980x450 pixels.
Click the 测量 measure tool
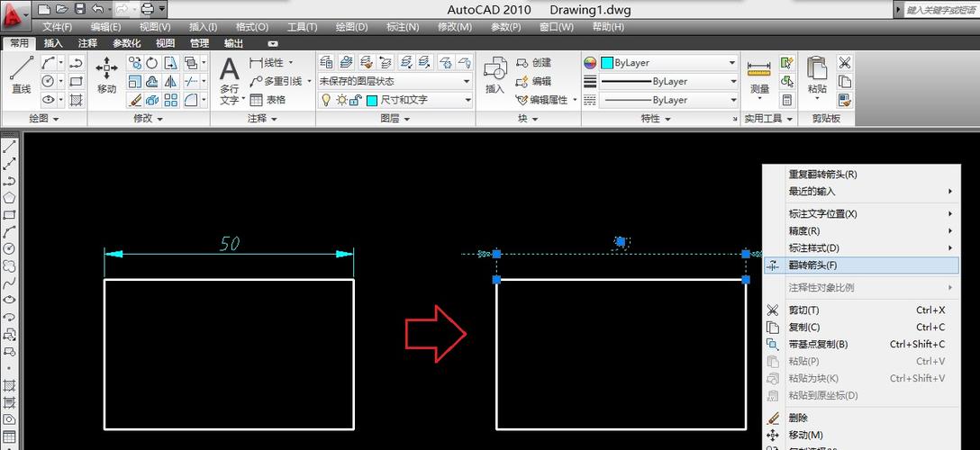click(x=759, y=78)
